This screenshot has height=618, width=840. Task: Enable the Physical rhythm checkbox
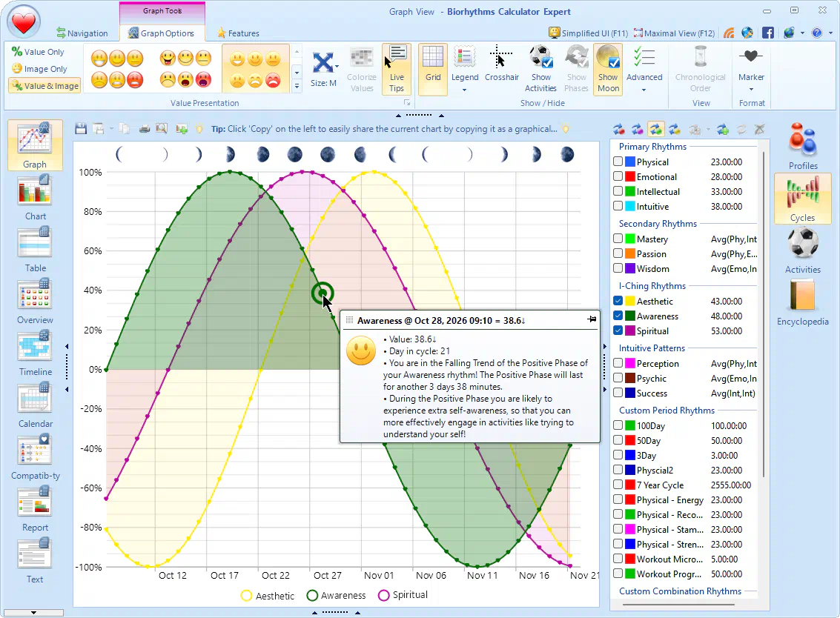[x=618, y=162]
